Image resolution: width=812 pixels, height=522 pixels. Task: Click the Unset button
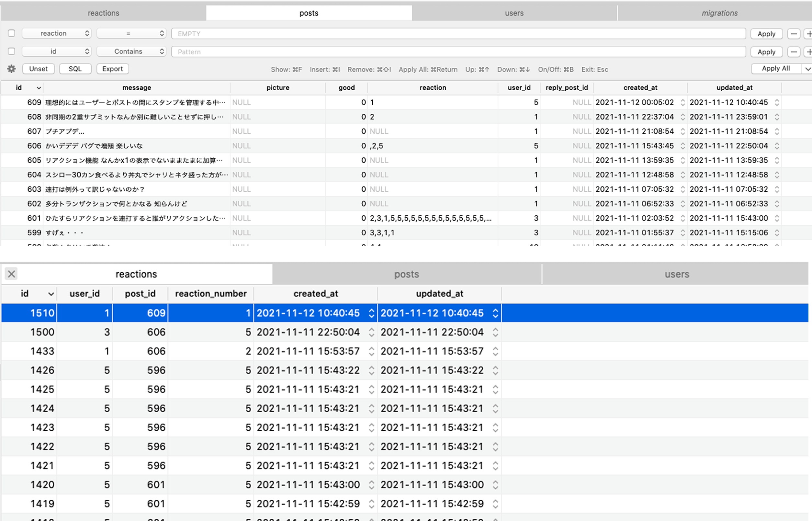point(38,69)
